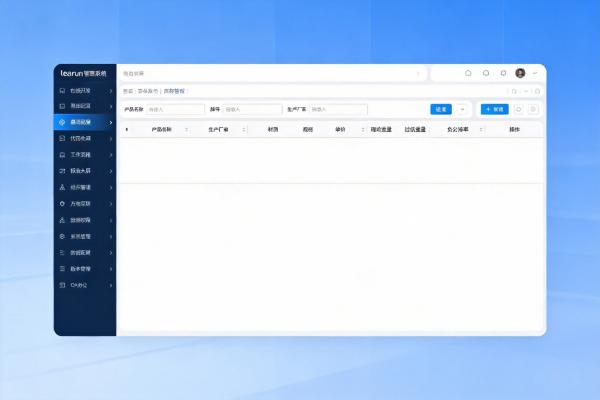This screenshot has width=600, height=400.
Task: Click the icon of the fourth sidebar item
Action: click(x=62, y=138)
